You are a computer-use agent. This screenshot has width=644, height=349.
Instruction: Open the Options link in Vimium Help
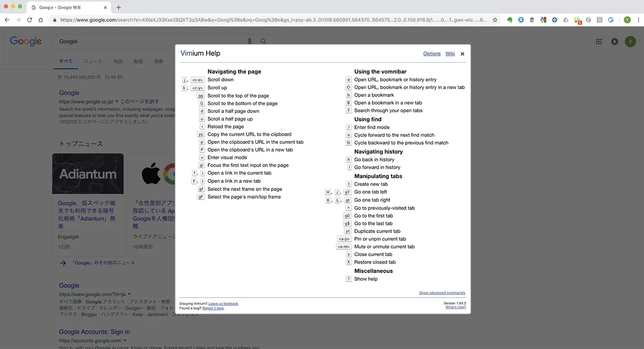click(x=432, y=54)
